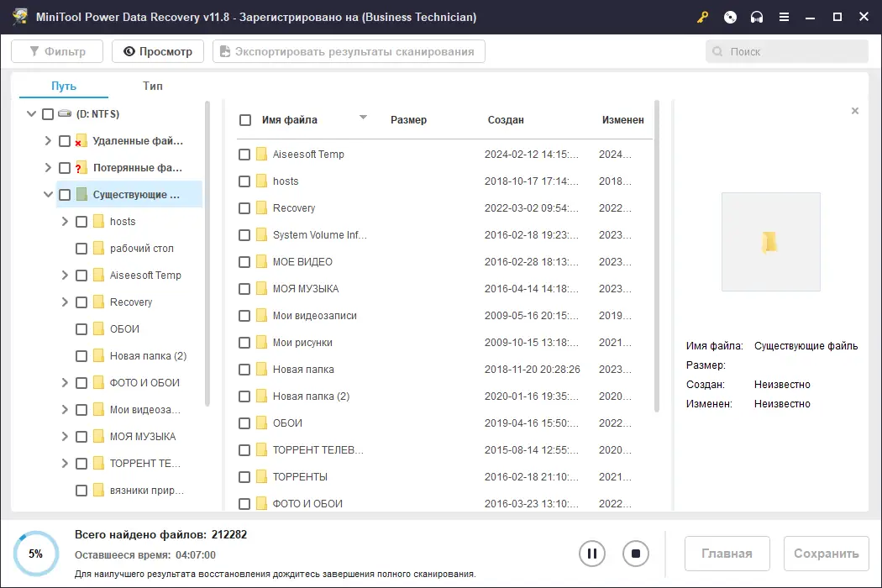Click the tree panel vertical scrollbar
The height and width of the screenshot is (588, 882).
pyautogui.click(x=207, y=253)
